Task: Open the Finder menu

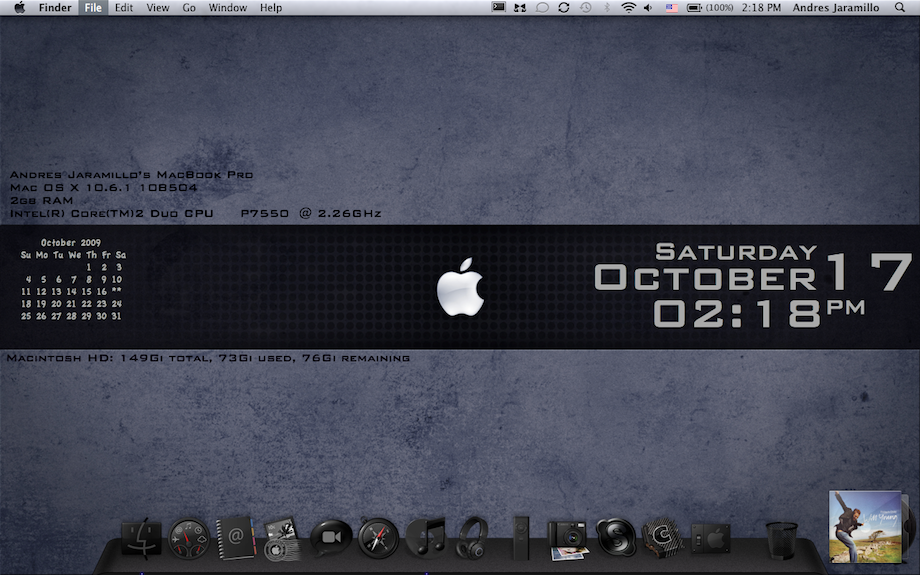Action: [55, 8]
